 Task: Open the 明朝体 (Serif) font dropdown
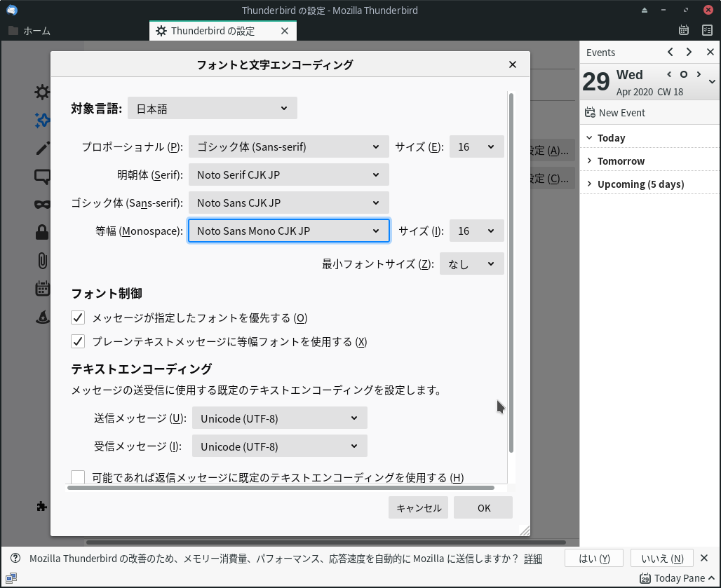click(289, 175)
